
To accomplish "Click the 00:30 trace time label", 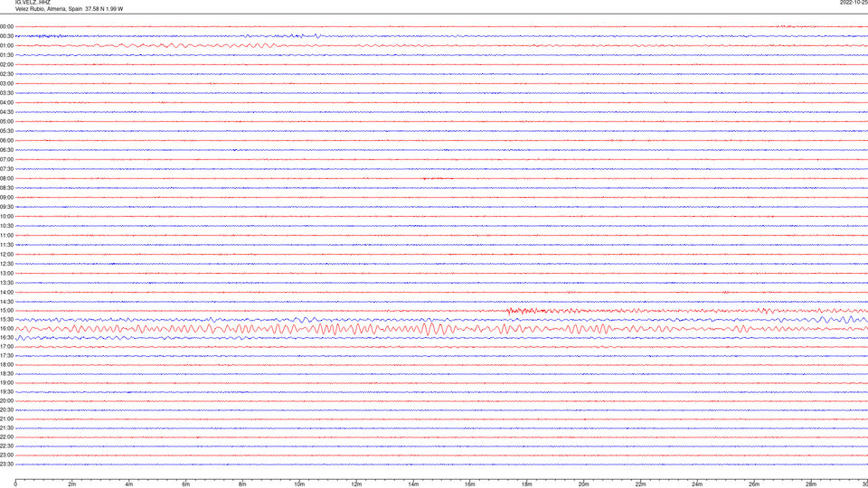I will (x=6, y=36).
